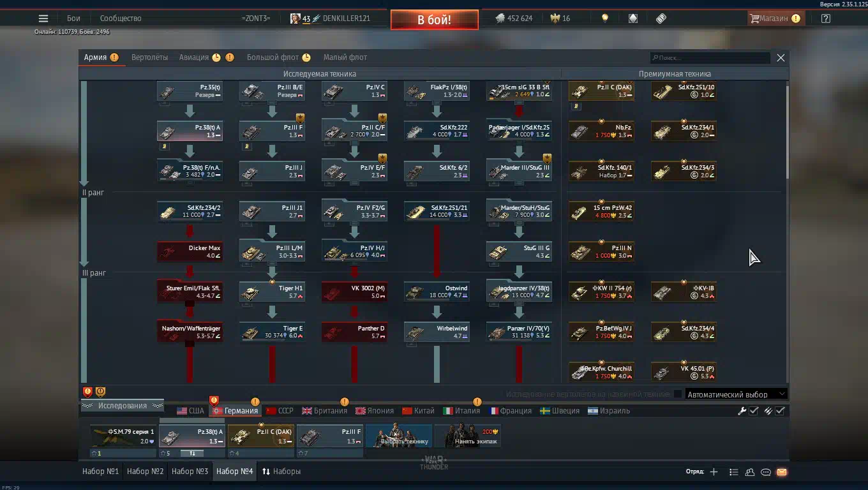The image size is (868, 490).
Task: Switch to the Вертолёты tab
Action: click(149, 57)
